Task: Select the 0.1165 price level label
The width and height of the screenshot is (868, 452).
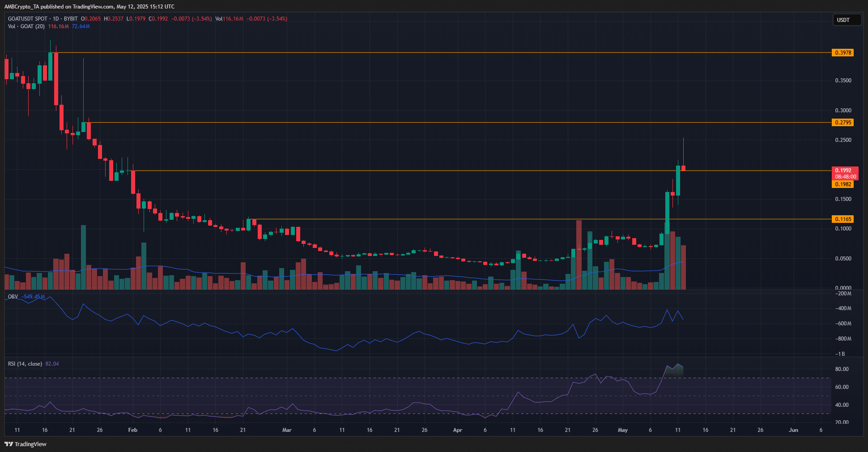Action: (842, 219)
